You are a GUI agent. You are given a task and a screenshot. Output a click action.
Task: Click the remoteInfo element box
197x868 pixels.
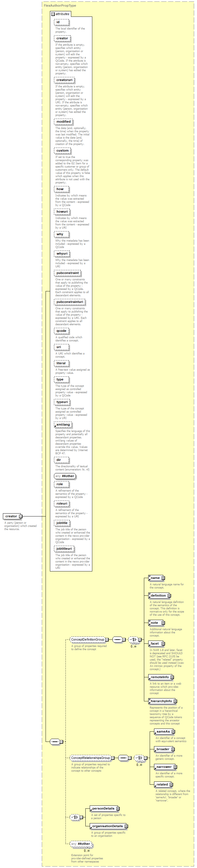[159, 677]
